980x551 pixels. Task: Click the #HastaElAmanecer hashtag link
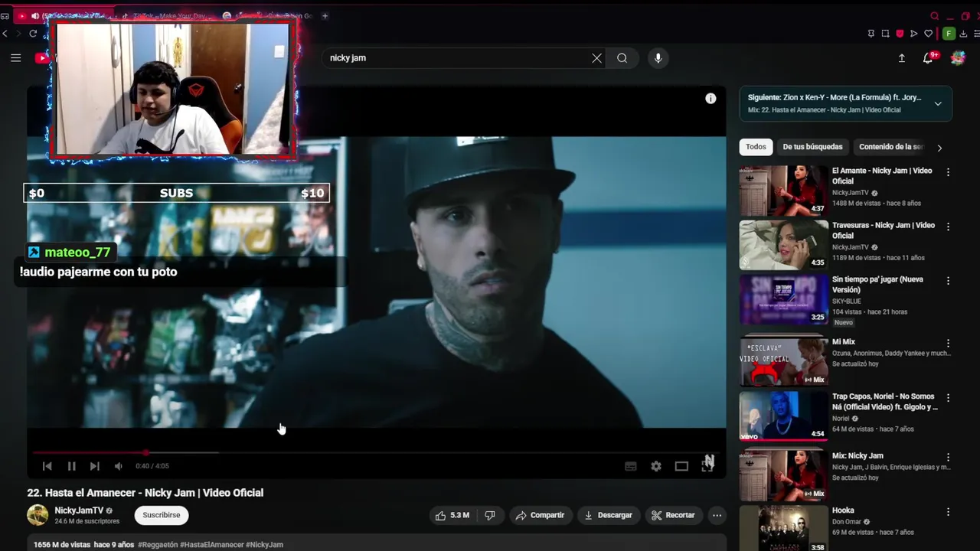tap(211, 545)
